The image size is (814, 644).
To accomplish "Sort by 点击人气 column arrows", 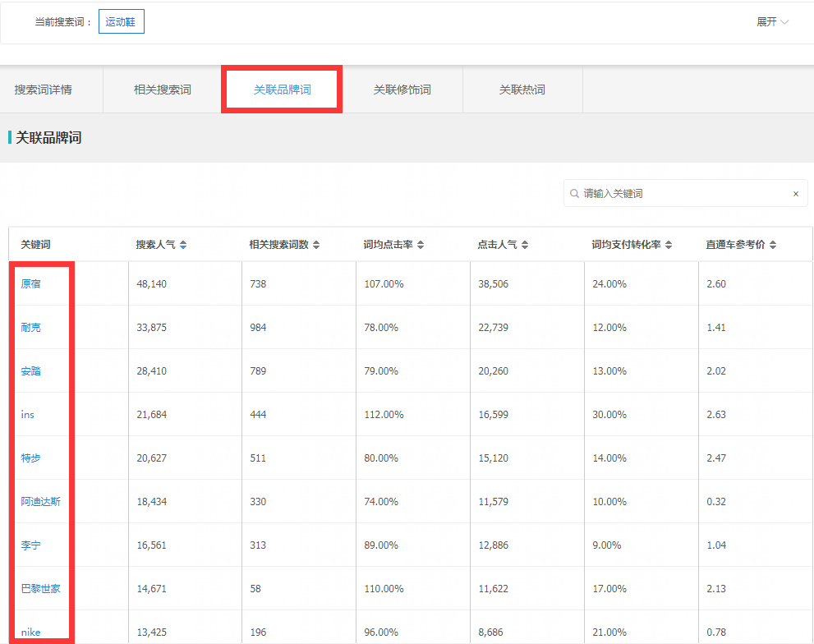I will 525,245.
